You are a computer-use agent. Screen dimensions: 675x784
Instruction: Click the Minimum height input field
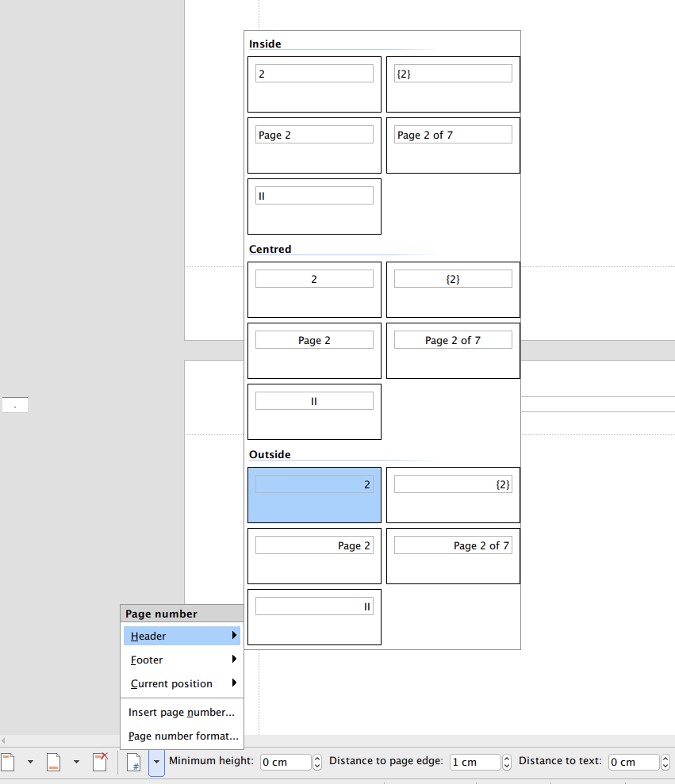[x=285, y=762]
